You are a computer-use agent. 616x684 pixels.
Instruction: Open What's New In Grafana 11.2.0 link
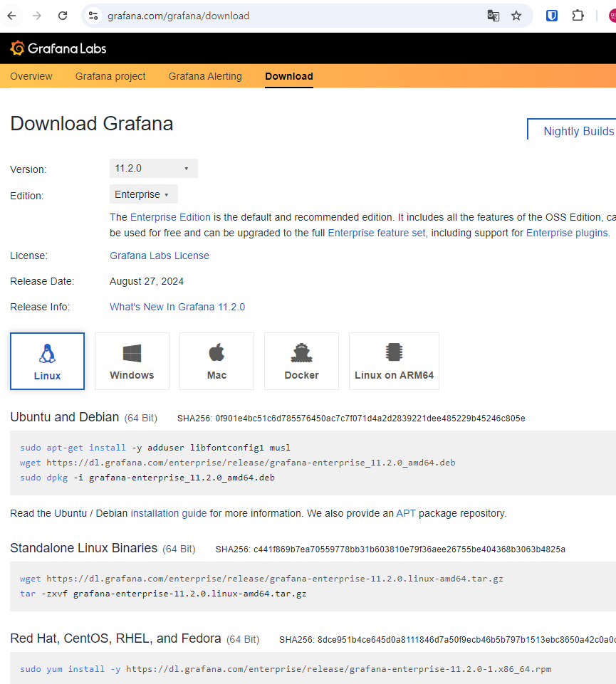pos(177,307)
